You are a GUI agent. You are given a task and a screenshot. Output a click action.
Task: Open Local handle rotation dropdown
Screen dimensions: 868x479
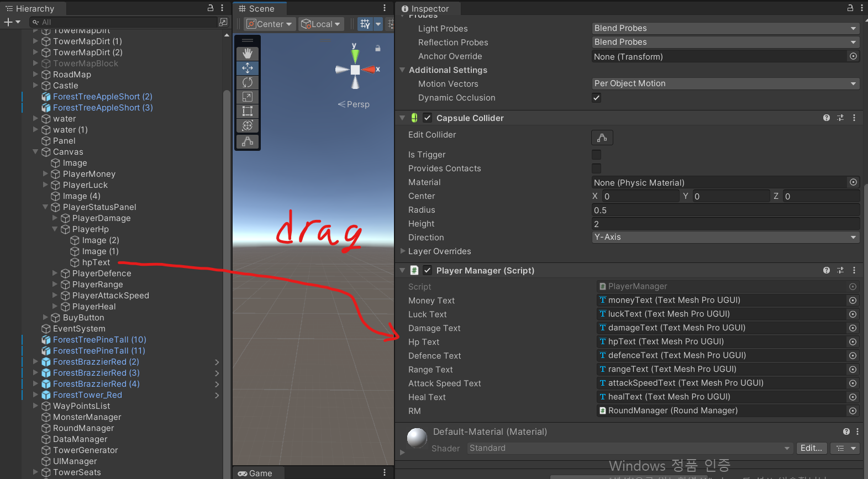[x=321, y=24]
